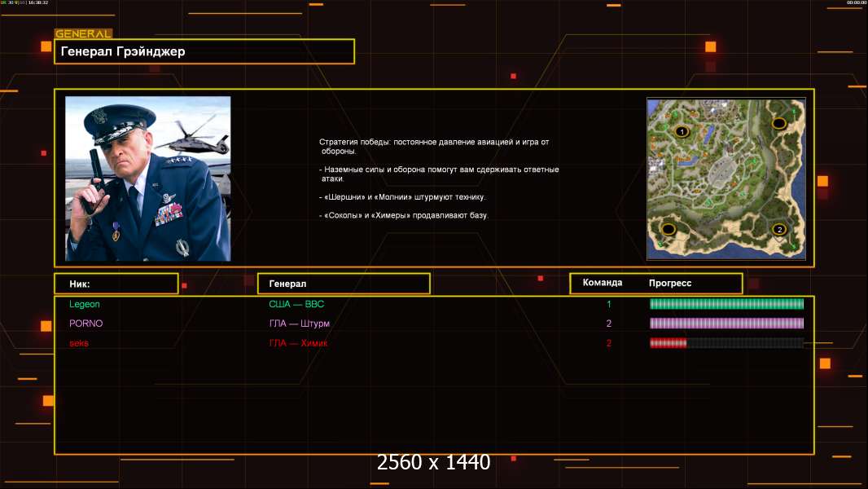
Task: Click General Granger's portrait image
Action: coord(148,178)
